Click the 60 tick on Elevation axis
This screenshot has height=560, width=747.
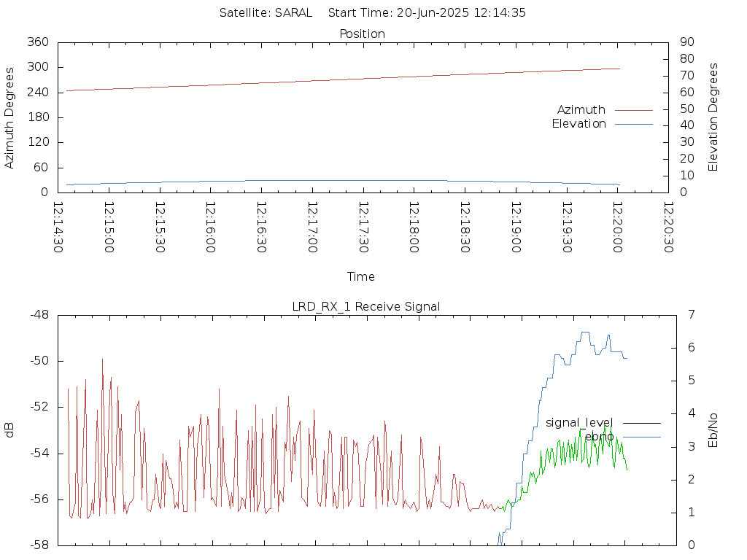pos(687,93)
